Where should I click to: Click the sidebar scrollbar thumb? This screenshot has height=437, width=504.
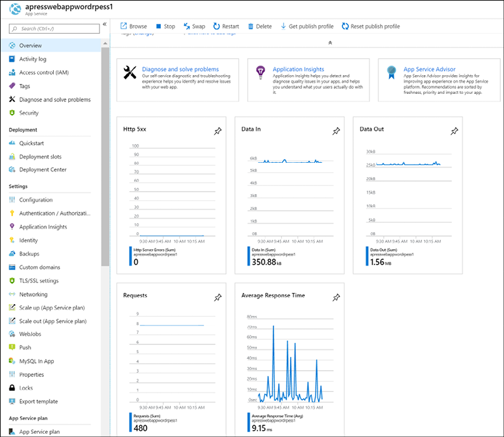coord(105,157)
